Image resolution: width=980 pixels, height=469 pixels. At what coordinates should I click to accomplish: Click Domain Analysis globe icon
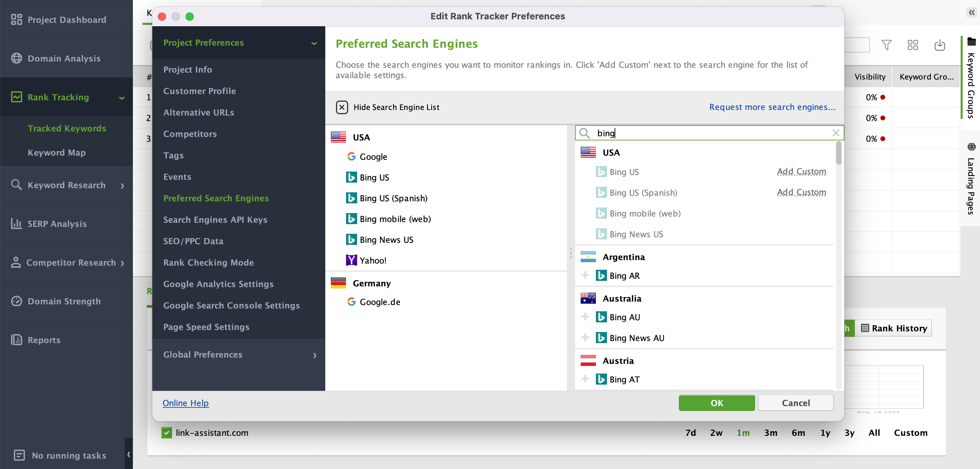pyautogui.click(x=16, y=58)
